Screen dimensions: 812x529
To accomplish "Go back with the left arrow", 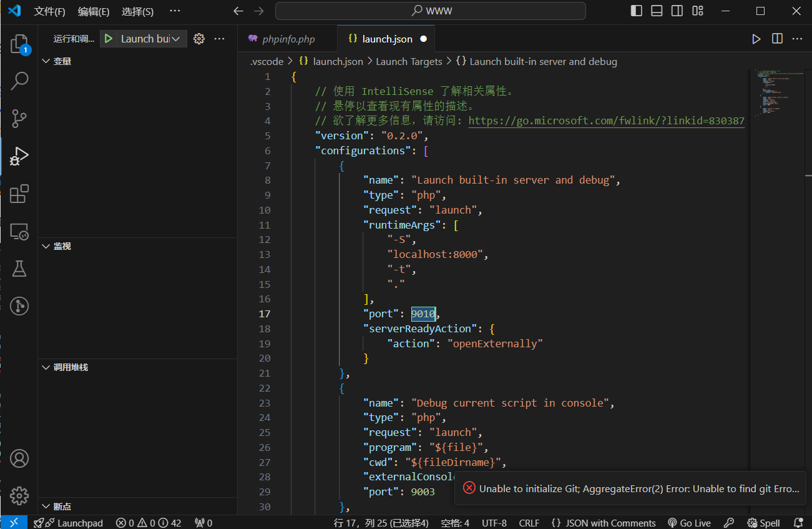I will (x=238, y=11).
